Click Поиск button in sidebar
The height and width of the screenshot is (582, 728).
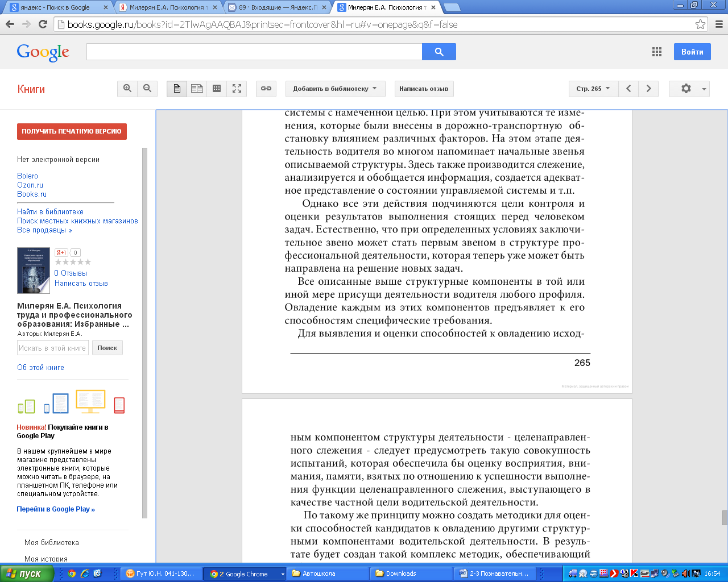point(107,348)
